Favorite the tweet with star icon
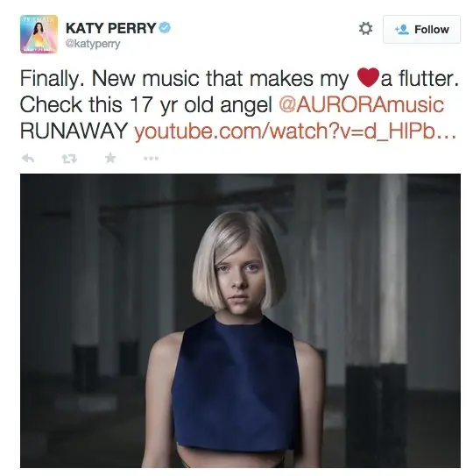 point(110,158)
